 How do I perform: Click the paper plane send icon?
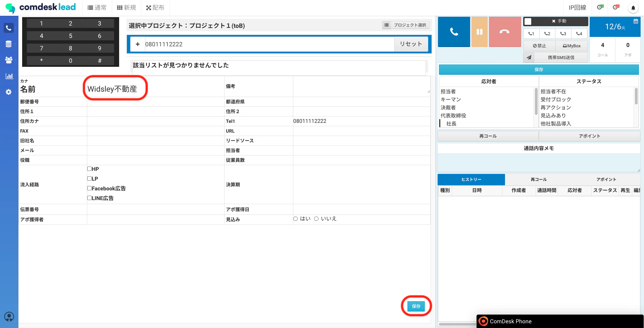click(529, 57)
